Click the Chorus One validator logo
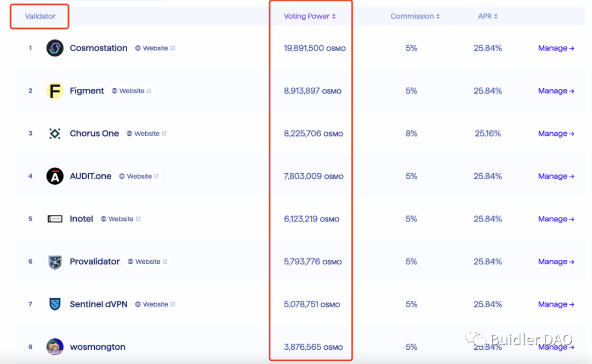 point(55,133)
